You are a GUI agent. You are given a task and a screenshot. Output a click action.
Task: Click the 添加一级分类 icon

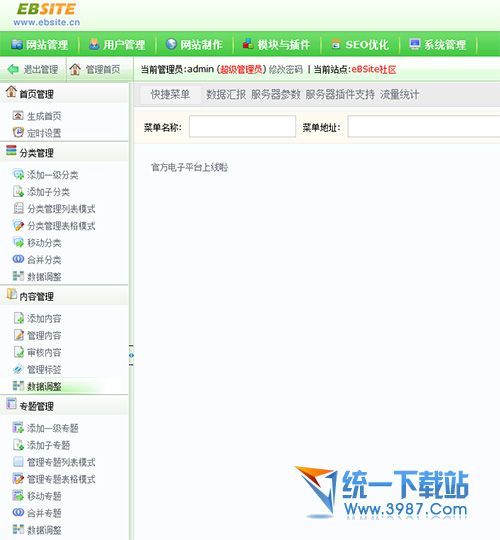(18, 174)
